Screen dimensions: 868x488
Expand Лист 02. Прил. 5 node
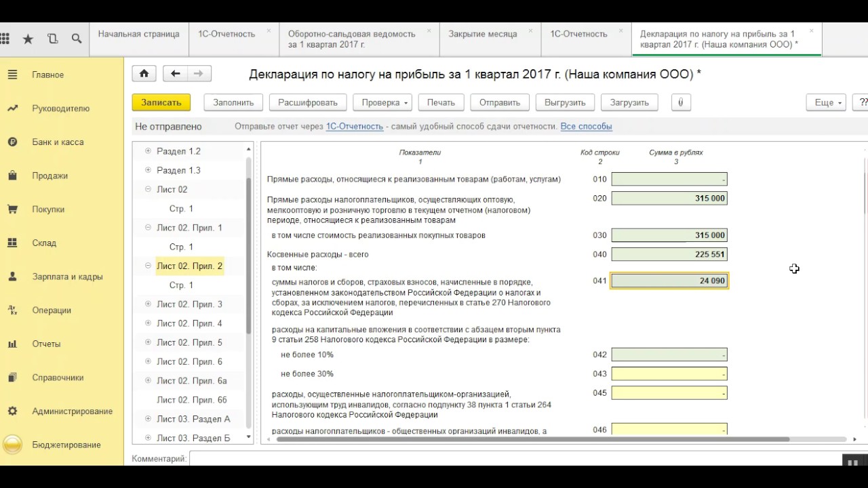tap(148, 342)
